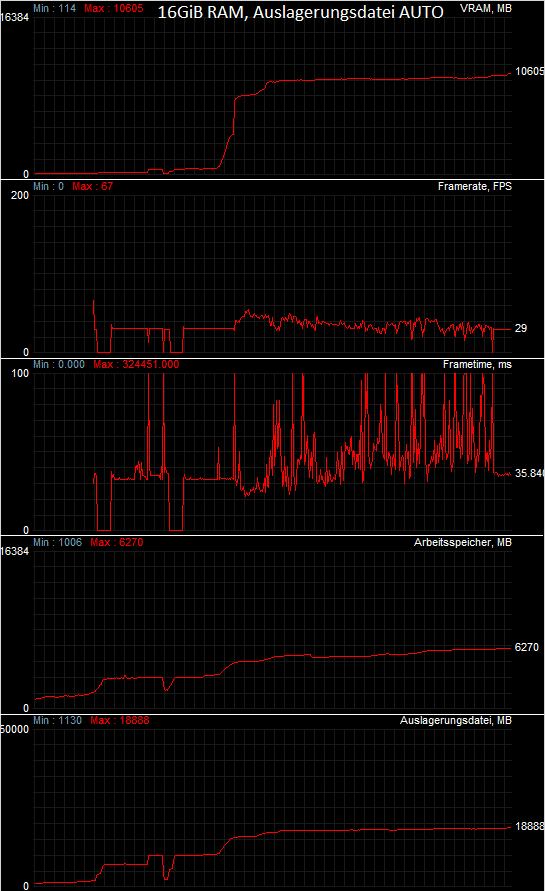Click Arbeitsspeicher 'Max : 6270' readout
Image resolution: width=545 pixels, height=891 pixels.
click(117, 543)
